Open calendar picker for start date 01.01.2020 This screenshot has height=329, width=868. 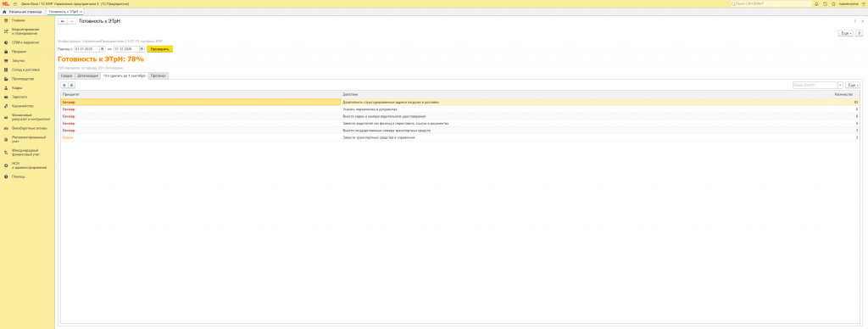coord(102,48)
